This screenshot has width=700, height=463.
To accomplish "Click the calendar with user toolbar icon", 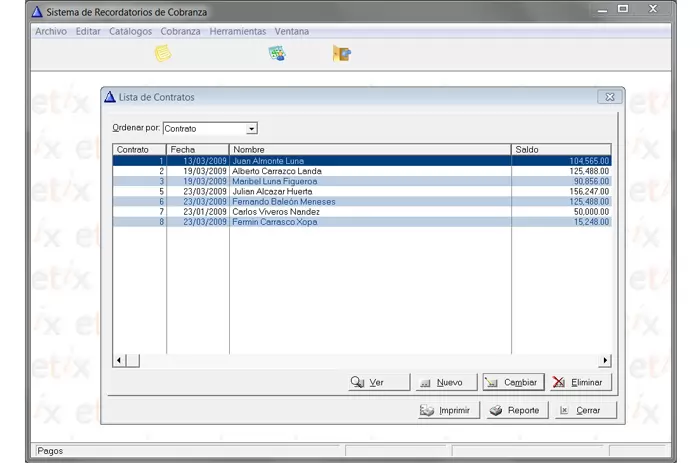I will (x=277, y=54).
